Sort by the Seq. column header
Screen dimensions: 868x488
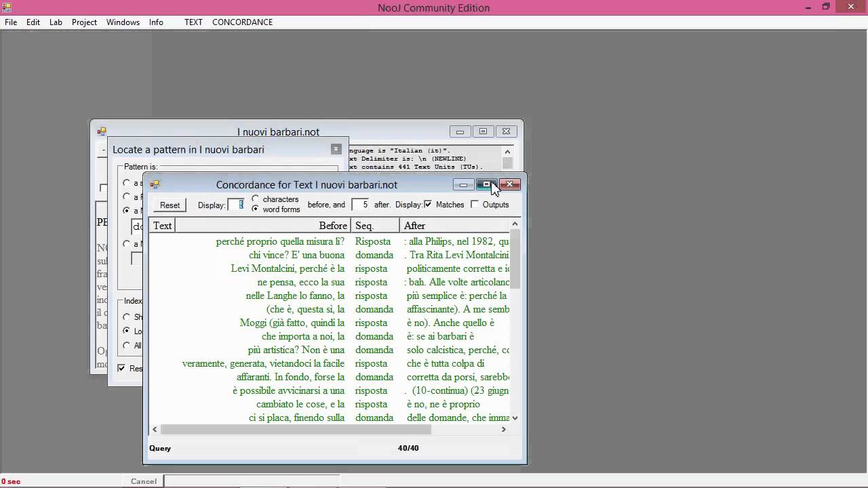tap(375, 226)
